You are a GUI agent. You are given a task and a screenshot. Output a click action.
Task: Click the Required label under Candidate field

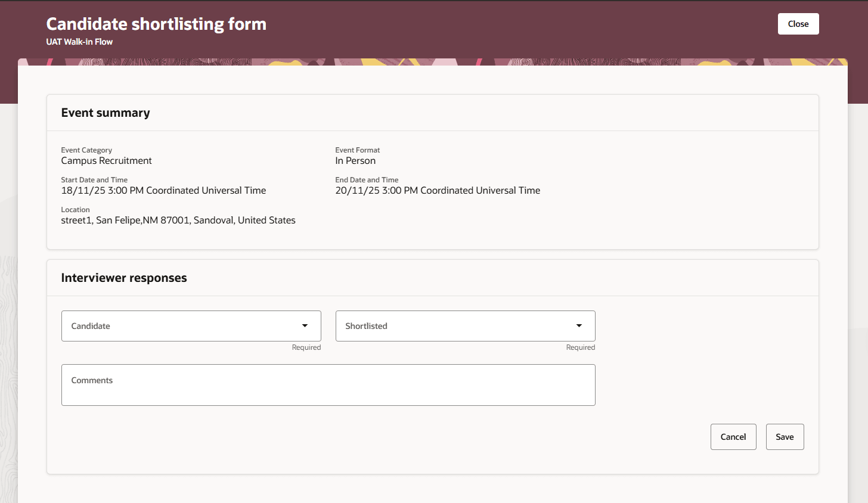point(306,347)
